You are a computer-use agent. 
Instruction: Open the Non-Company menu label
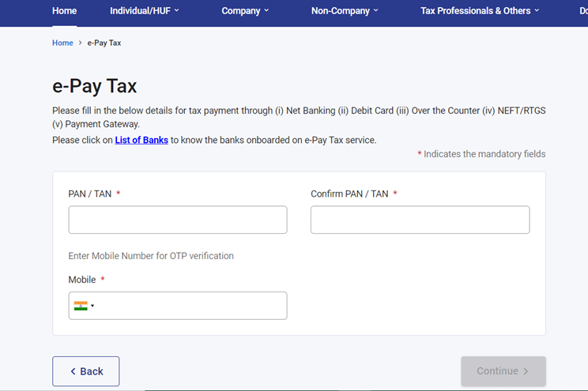coord(340,11)
